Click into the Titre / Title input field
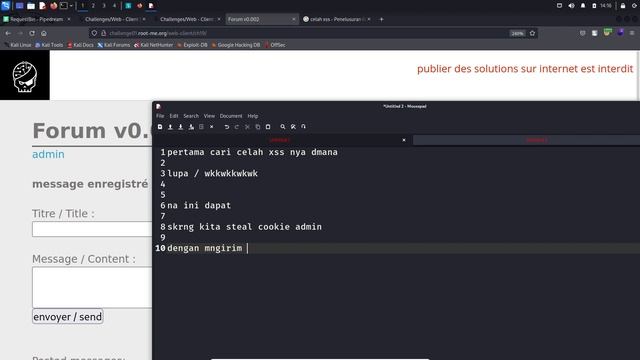This screenshot has width=640, height=360. click(x=92, y=229)
